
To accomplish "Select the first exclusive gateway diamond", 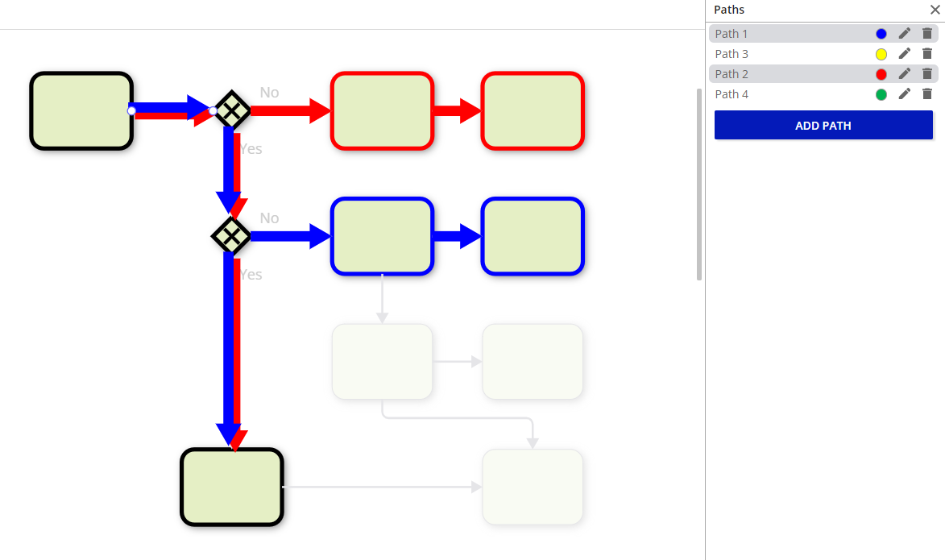I will (231, 110).
